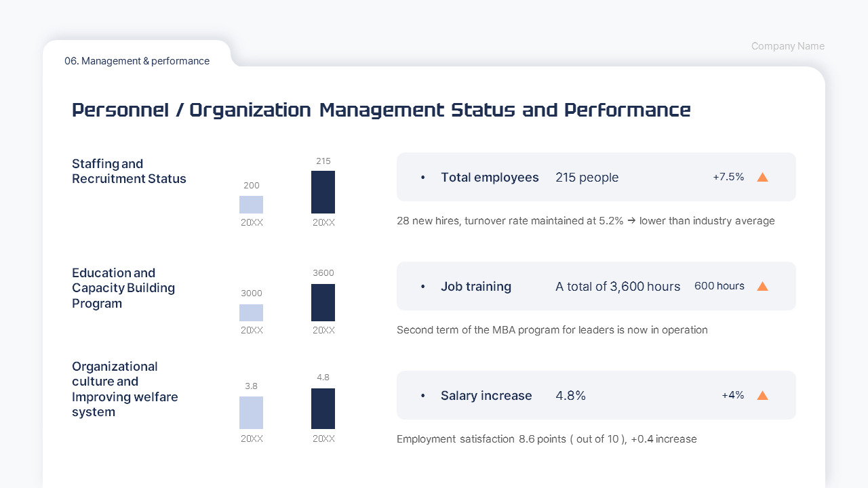Click the orange triangle next to +7.5%
Viewport: 868px width, 488px height.
762,177
